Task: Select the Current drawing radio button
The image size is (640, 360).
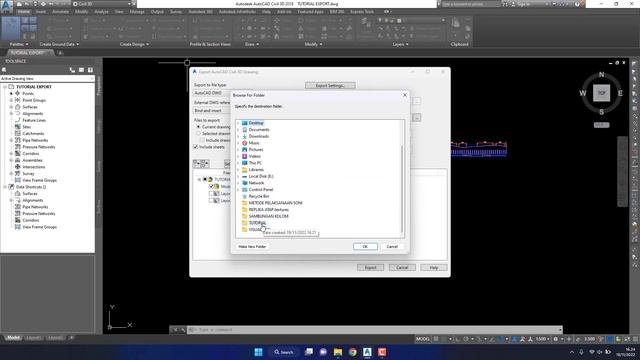Action: 198,127
